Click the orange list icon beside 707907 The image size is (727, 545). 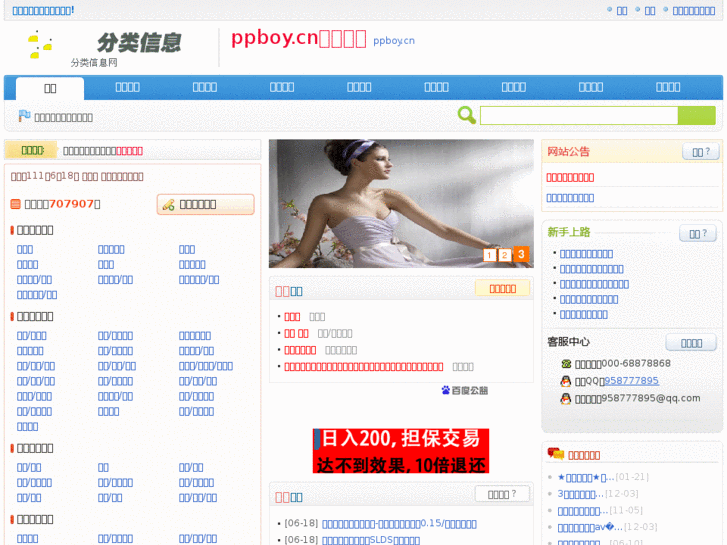point(15,204)
